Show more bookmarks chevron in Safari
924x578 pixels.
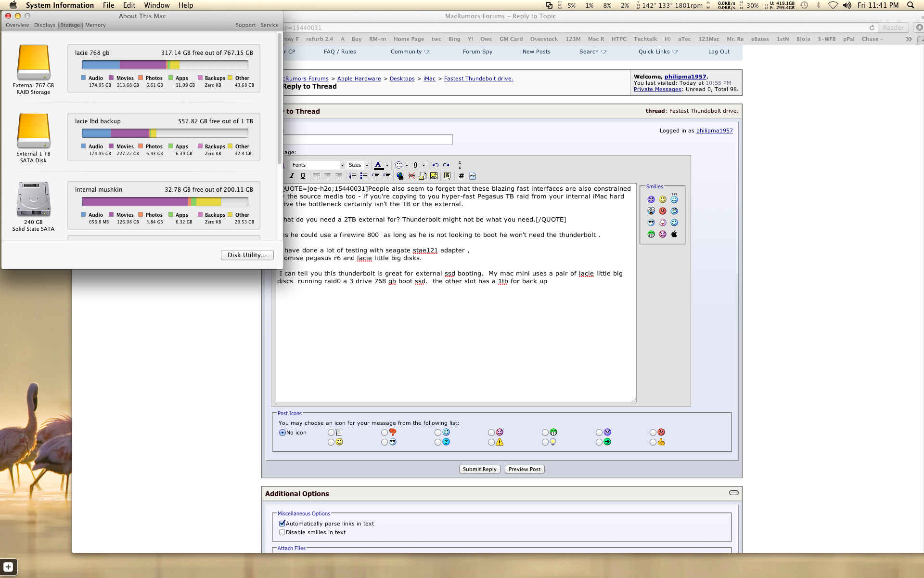click(x=909, y=39)
